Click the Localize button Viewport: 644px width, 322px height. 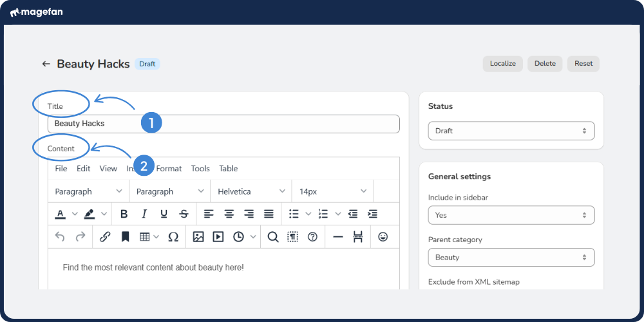tap(503, 64)
